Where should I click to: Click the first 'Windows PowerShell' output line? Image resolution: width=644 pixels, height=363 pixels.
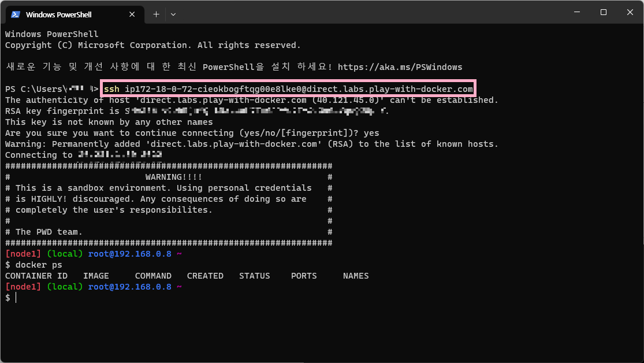52,34
